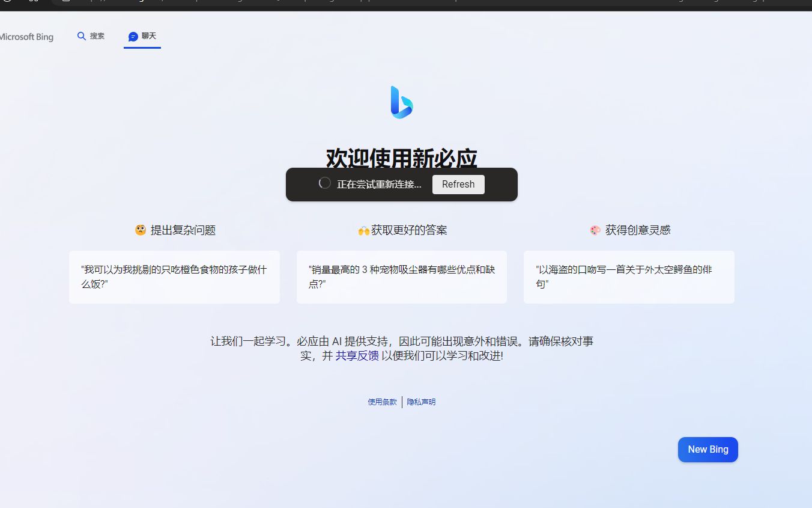
Task: Click the Refresh button
Action: [x=458, y=185]
